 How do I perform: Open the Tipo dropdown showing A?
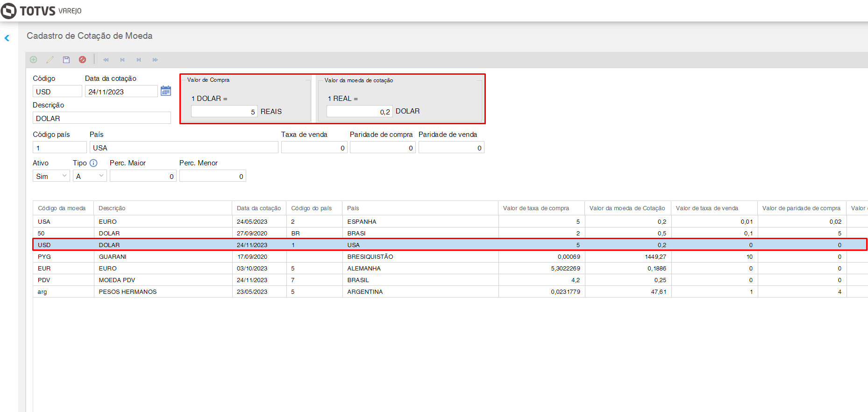[90, 176]
